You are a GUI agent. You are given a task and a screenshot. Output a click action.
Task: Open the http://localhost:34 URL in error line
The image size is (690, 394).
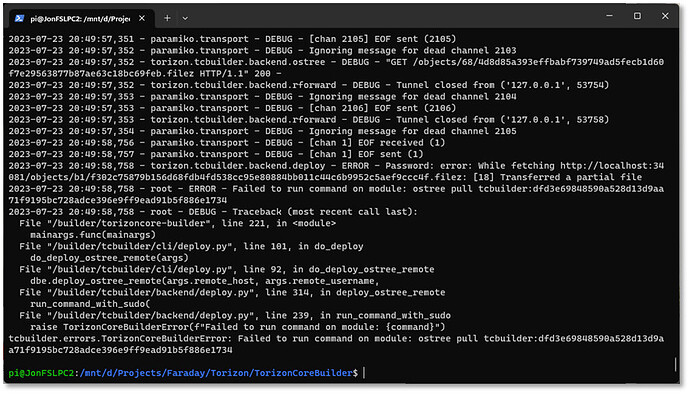click(612, 166)
